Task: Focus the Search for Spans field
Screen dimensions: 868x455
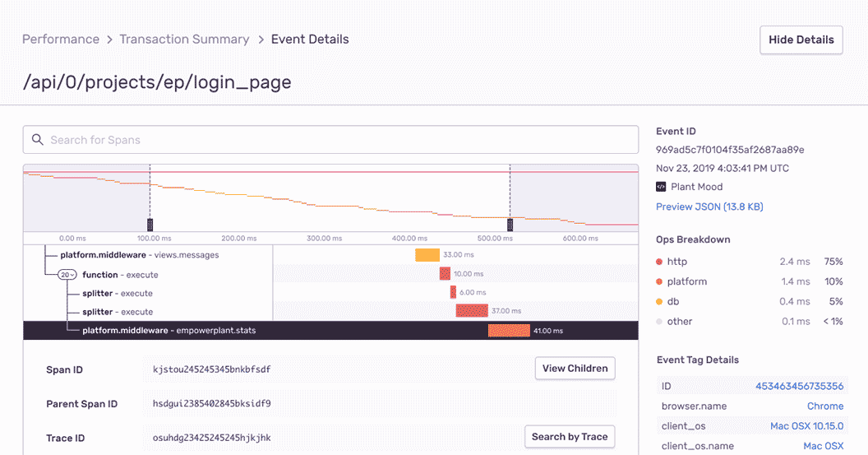Action: 337,140
